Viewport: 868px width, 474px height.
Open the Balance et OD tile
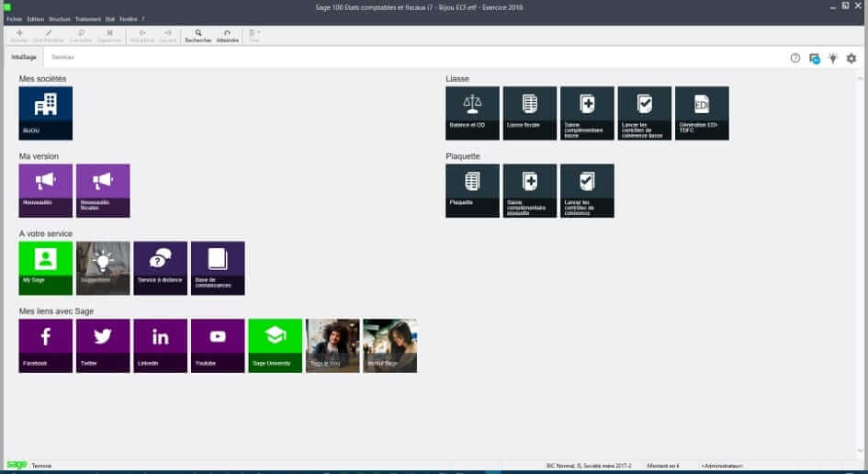[x=472, y=113]
